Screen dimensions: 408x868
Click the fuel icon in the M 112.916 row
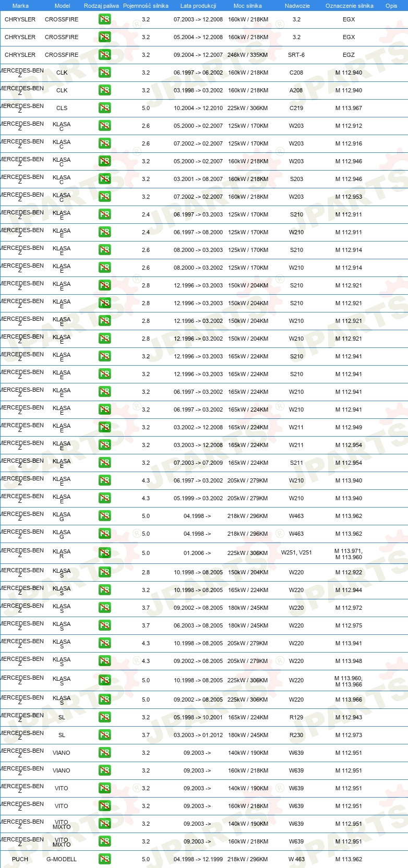pyautogui.click(x=105, y=143)
